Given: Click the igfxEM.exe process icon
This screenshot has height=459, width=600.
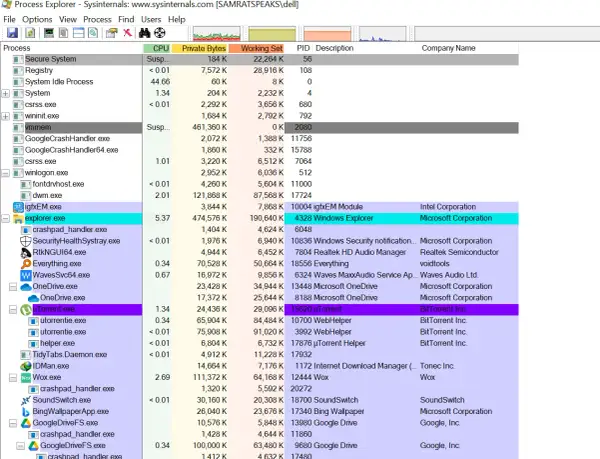Looking at the screenshot, I should [18, 207].
